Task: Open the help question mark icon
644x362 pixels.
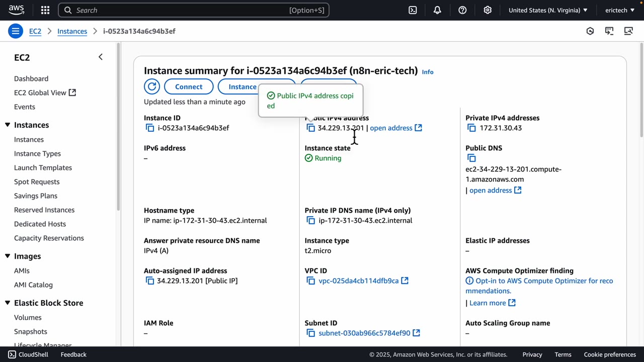Action: [462, 10]
